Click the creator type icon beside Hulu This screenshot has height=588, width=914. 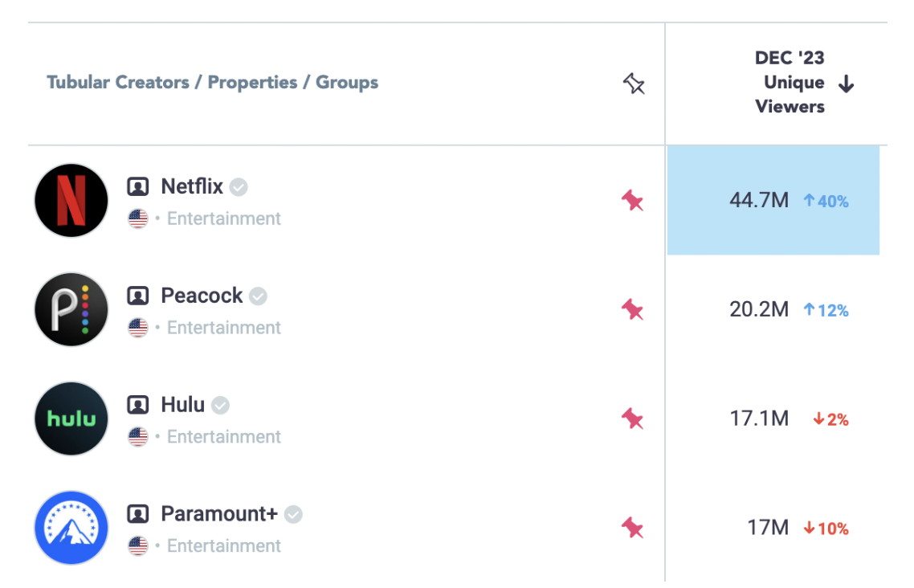pos(138,404)
